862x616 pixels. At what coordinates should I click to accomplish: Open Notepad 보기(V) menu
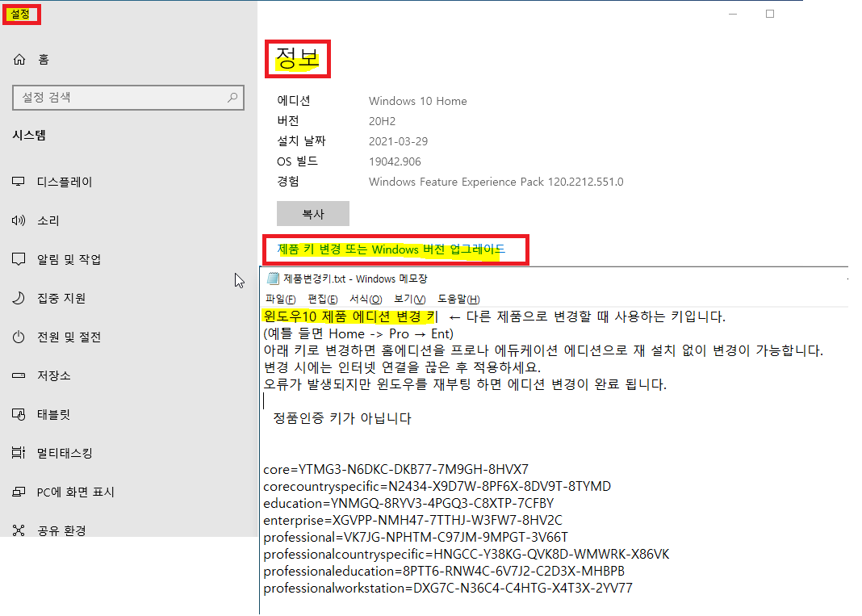pos(409,300)
